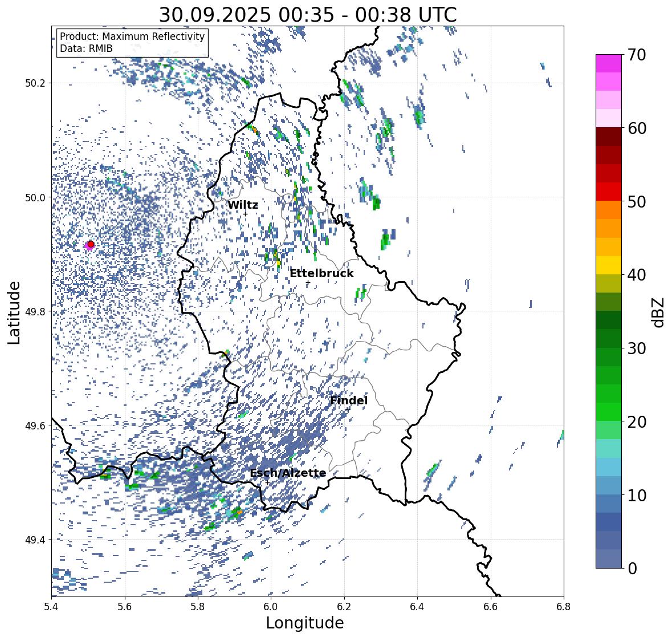This screenshot has height=637, width=672.
Task: Click the 49.4 latitude tick label
Action: [x=35, y=539]
